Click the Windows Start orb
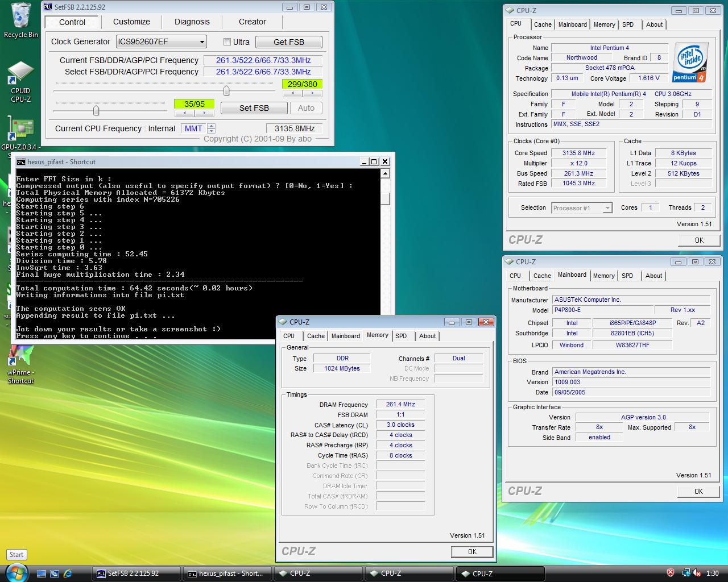Image resolution: width=728 pixels, height=582 pixels. (x=16, y=572)
